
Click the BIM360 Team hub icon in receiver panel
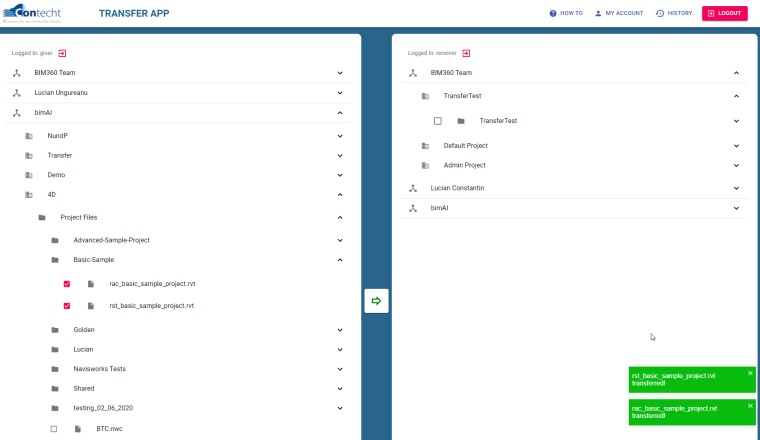[413, 73]
